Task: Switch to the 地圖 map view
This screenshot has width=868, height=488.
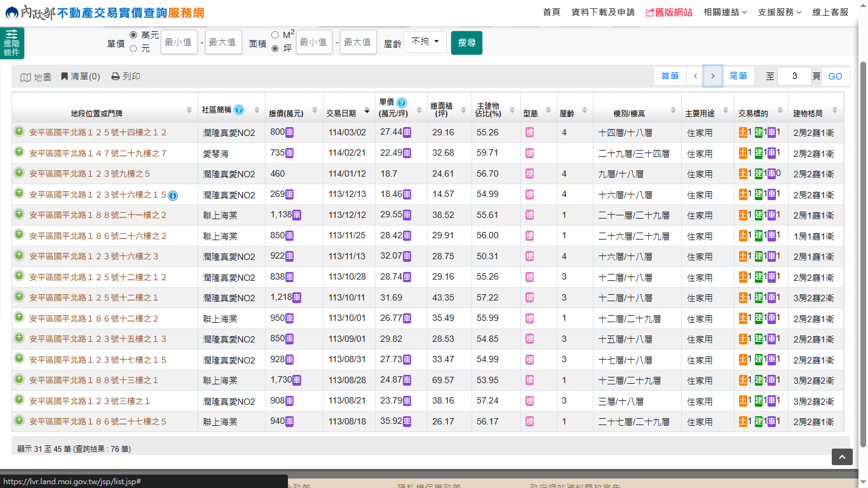Action: pos(36,77)
